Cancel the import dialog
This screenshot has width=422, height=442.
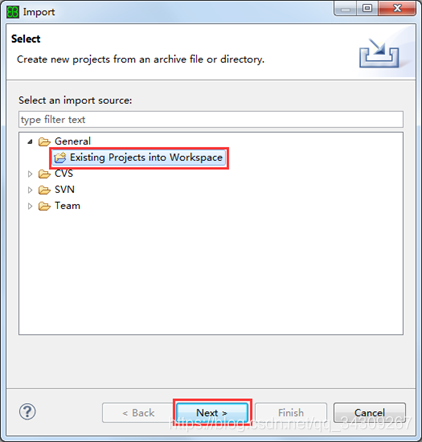[369, 413]
